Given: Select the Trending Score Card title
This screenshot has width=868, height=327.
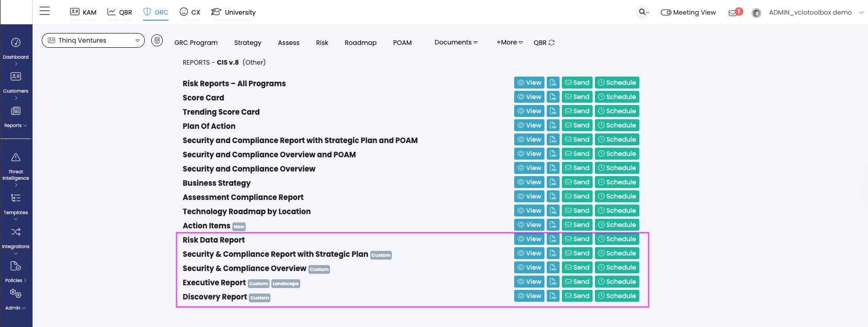Looking at the screenshot, I should click(x=221, y=112).
